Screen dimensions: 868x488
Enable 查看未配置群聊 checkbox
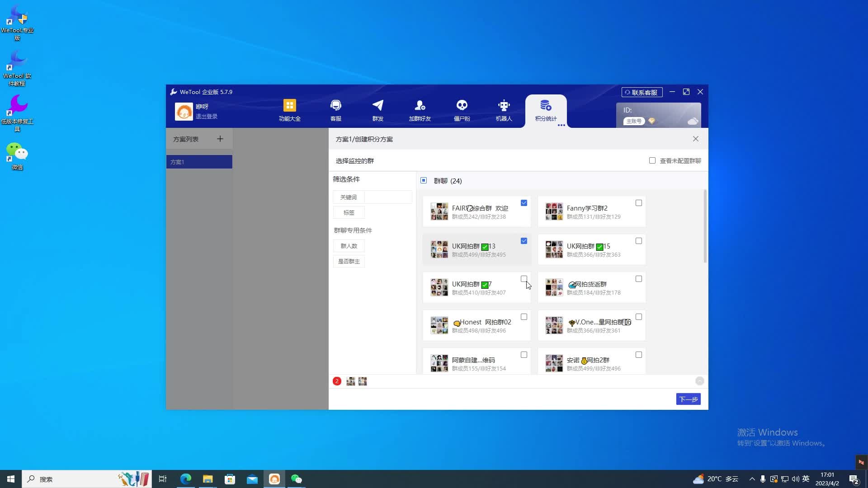652,160
